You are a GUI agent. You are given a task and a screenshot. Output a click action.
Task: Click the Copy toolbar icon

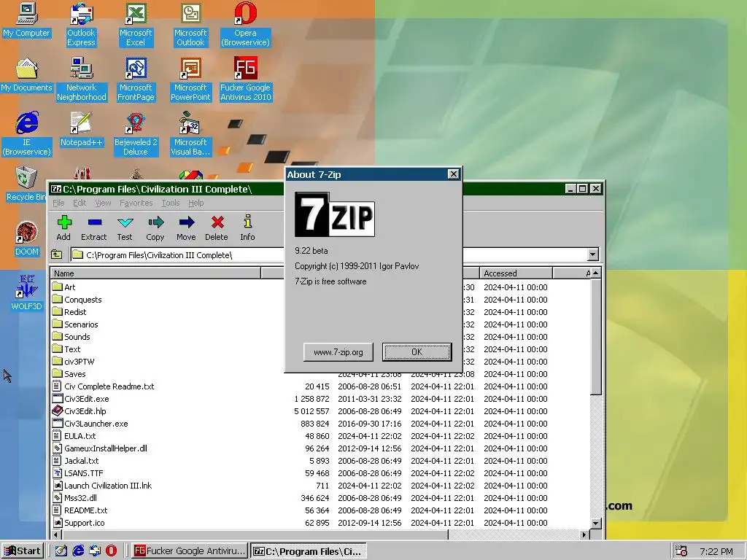pyautogui.click(x=155, y=228)
